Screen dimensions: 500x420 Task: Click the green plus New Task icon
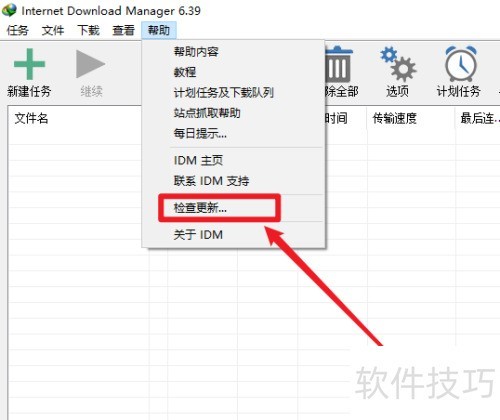pyautogui.click(x=29, y=64)
